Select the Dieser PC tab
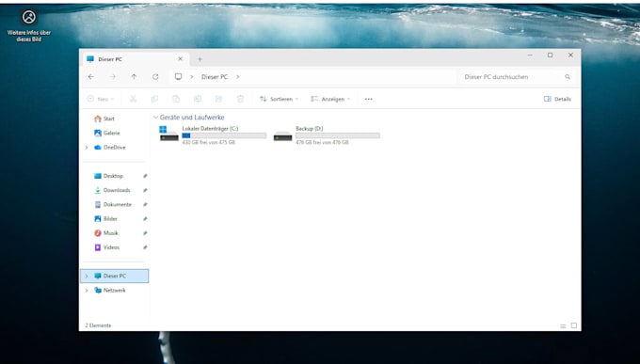Image resolution: width=640 pixels, height=364 pixels. (136, 59)
